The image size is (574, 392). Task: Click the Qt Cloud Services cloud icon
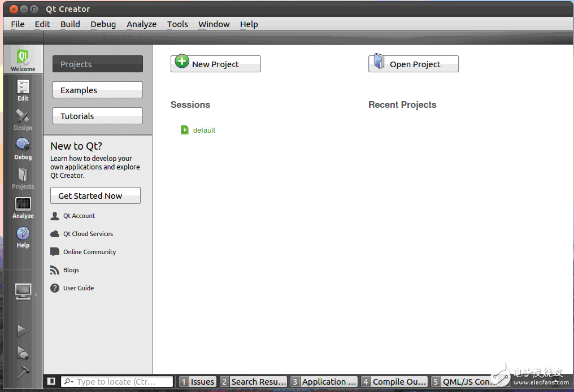[x=55, y=234]
